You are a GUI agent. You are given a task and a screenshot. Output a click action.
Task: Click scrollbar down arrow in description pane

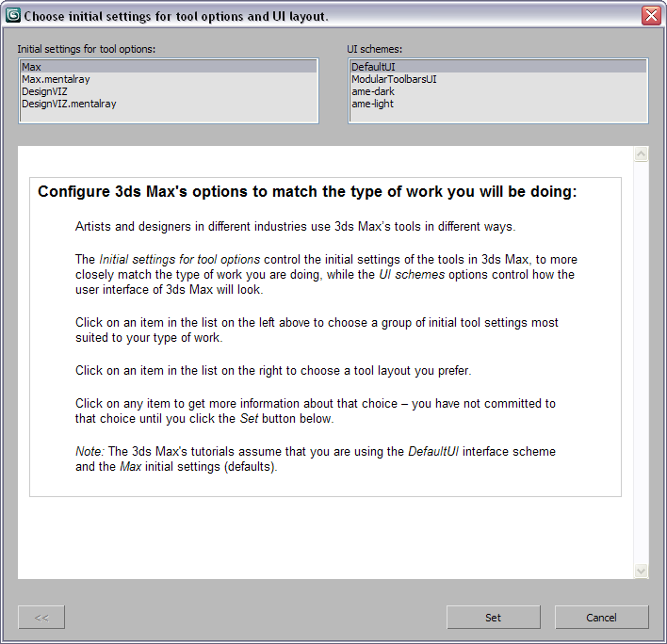click(641, 571)
